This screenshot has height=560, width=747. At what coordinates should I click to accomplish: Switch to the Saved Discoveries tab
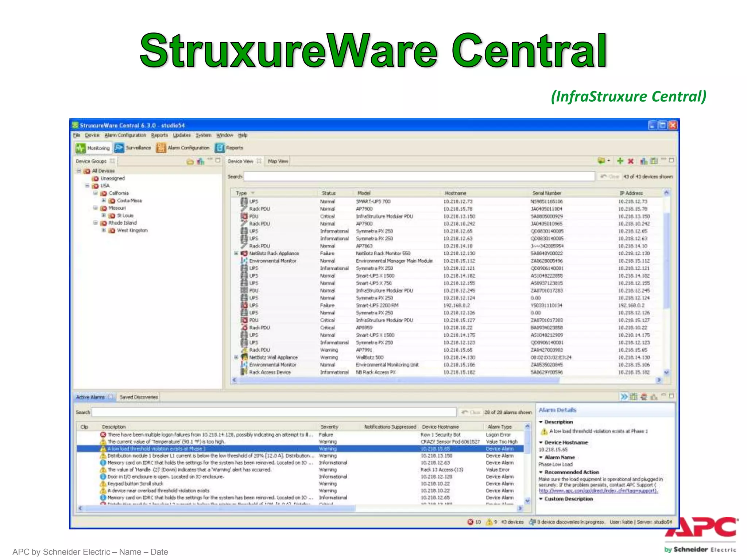[x=139, y=397]
